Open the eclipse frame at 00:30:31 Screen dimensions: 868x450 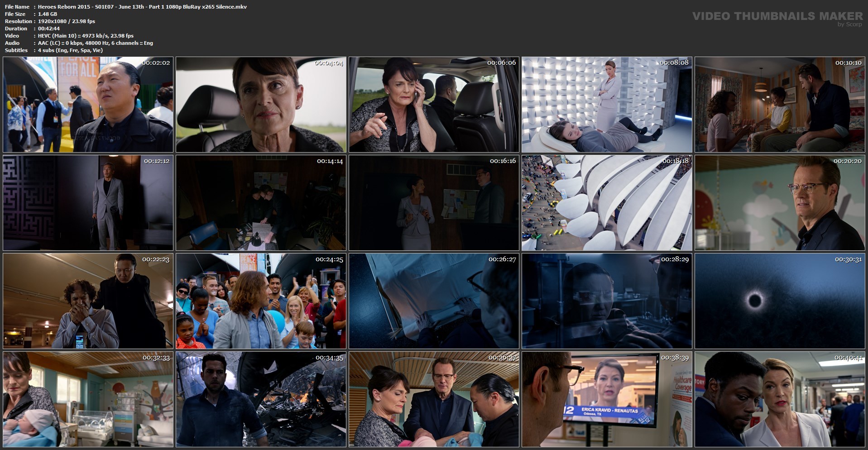pyautogui.click(x=780, y=301)
